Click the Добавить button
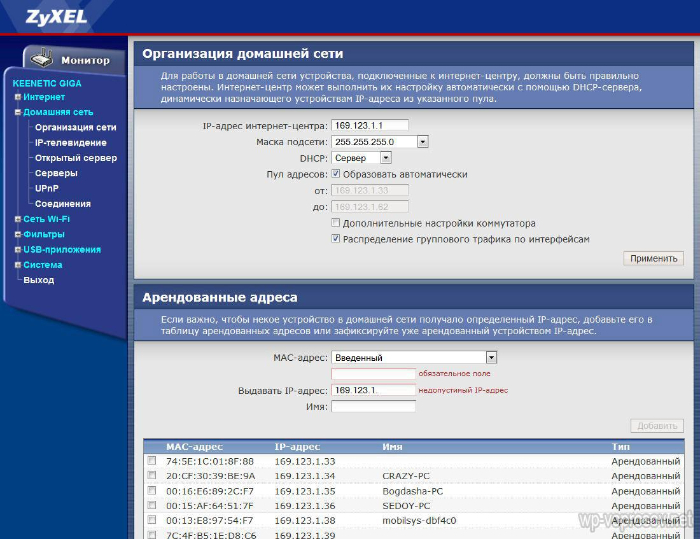700x539 pixels. pos(657,426)
